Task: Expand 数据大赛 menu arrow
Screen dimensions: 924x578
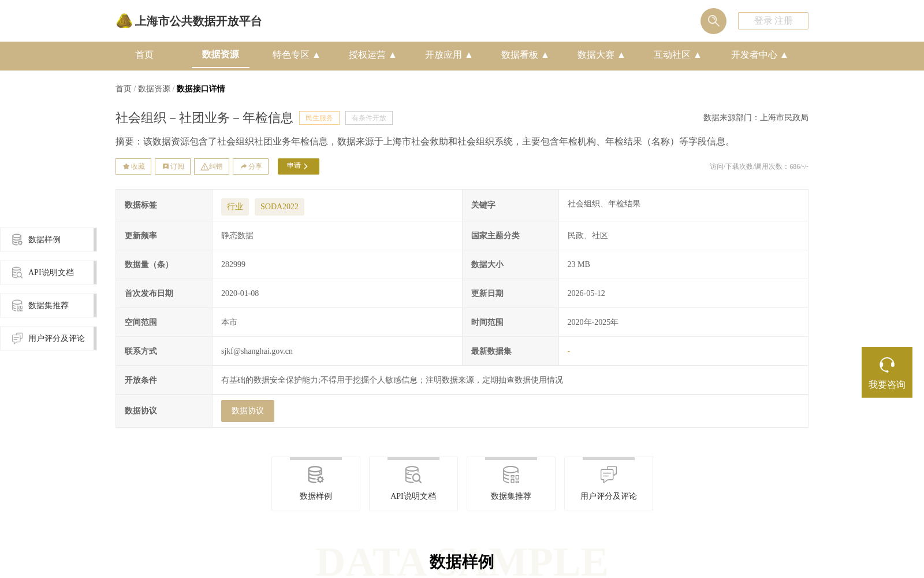Action: [621, 55]
